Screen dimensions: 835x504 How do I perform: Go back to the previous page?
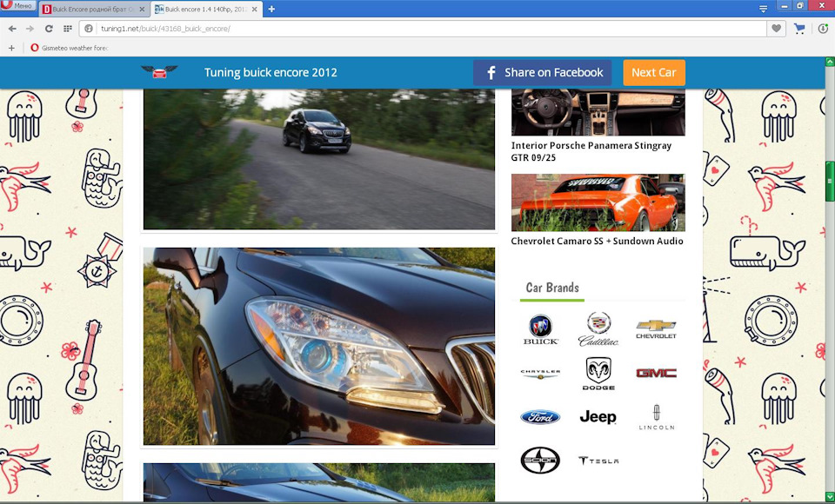12,29
